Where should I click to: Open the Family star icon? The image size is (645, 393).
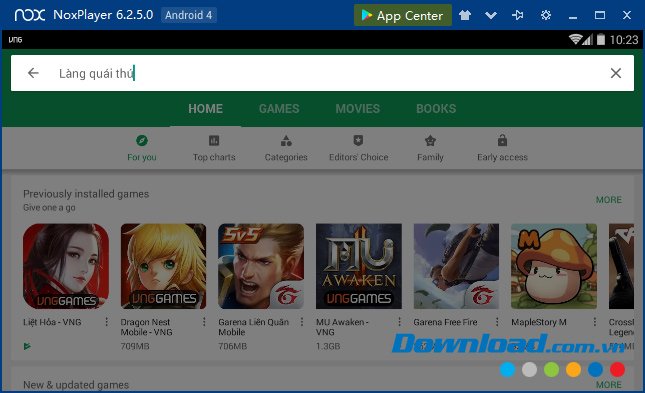tap(430, 141)
